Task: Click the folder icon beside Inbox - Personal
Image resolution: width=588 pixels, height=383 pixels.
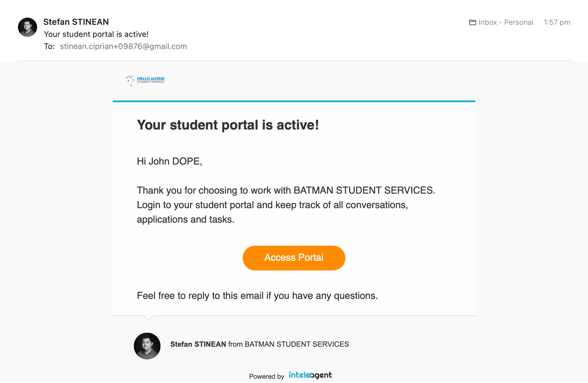Action: (x=472, y=22)
